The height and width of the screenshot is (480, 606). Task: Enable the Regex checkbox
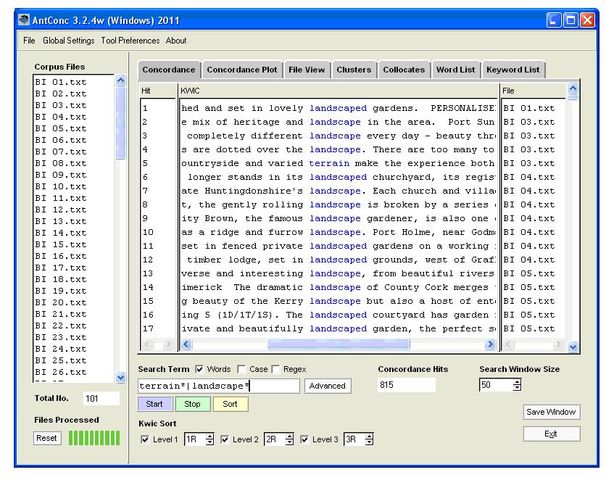(276, 369)
